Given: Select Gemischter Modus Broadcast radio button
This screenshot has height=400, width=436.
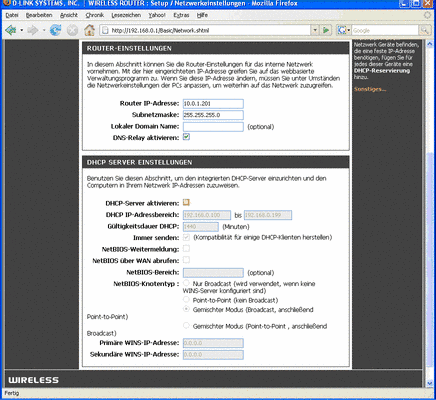Looking at the screenshot, I should click(186, 309).
